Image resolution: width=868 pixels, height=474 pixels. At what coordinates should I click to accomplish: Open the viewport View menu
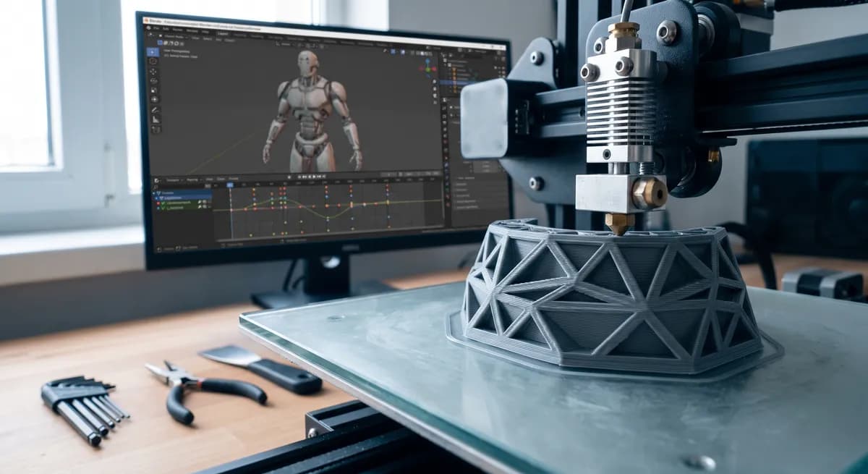click(195, 38)
